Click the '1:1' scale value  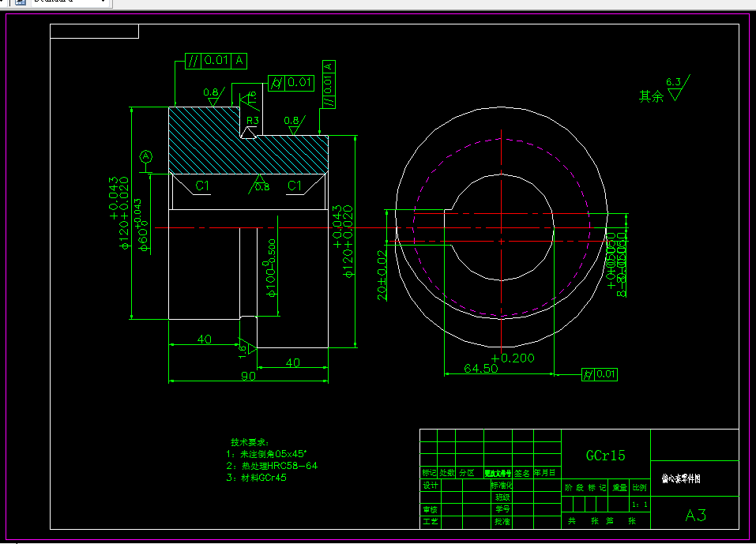click(639, 505)
